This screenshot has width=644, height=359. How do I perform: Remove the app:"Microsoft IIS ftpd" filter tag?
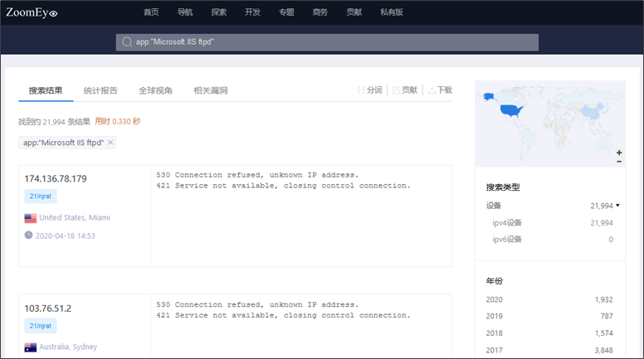tap(110, 143)
